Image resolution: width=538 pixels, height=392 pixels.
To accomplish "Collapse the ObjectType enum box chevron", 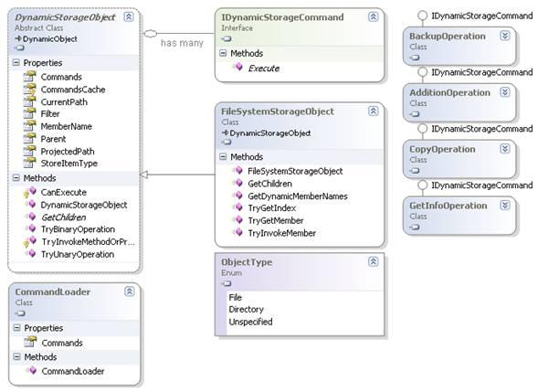I will 374,261.
